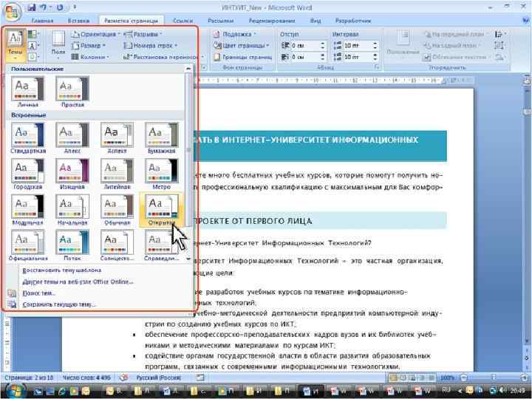Apply the Стандартная theme
532x399 pixels.
point(28,138)
